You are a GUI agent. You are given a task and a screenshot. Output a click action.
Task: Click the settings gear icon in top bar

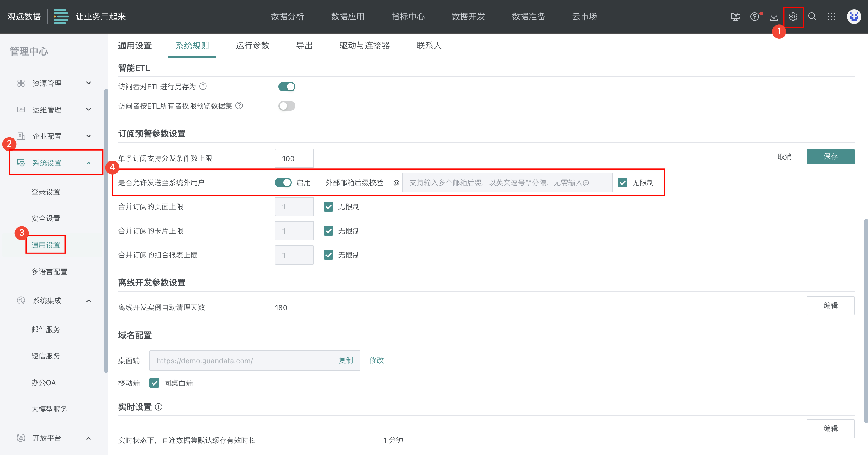tap(793, 17)
